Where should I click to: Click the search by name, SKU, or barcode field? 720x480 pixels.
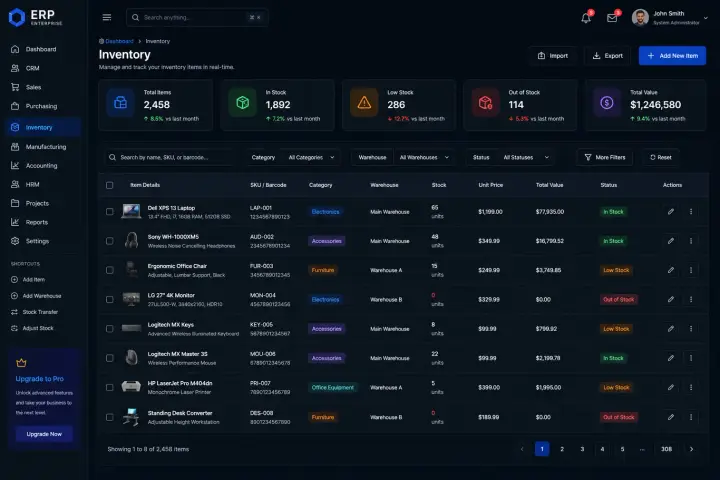click(169, 158)
